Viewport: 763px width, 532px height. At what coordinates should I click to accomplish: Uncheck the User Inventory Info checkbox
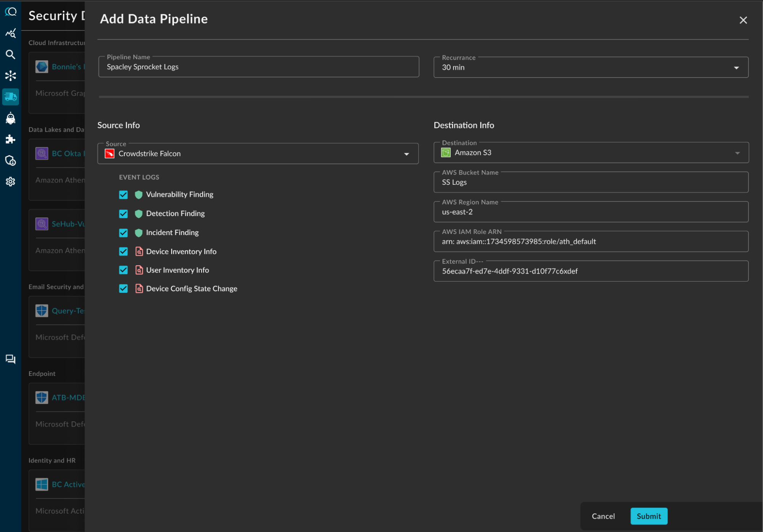pos(123,270)
